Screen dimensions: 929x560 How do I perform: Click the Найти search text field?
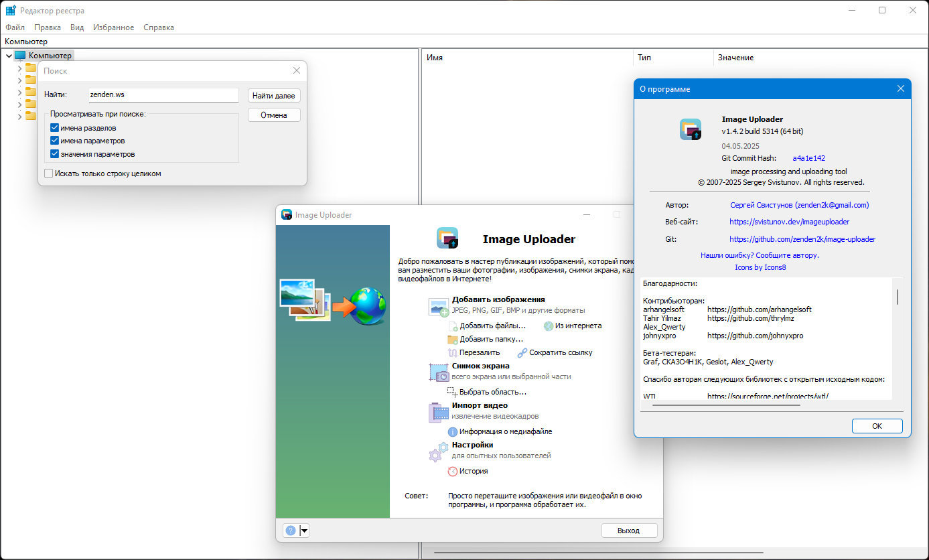click(163, 95)
